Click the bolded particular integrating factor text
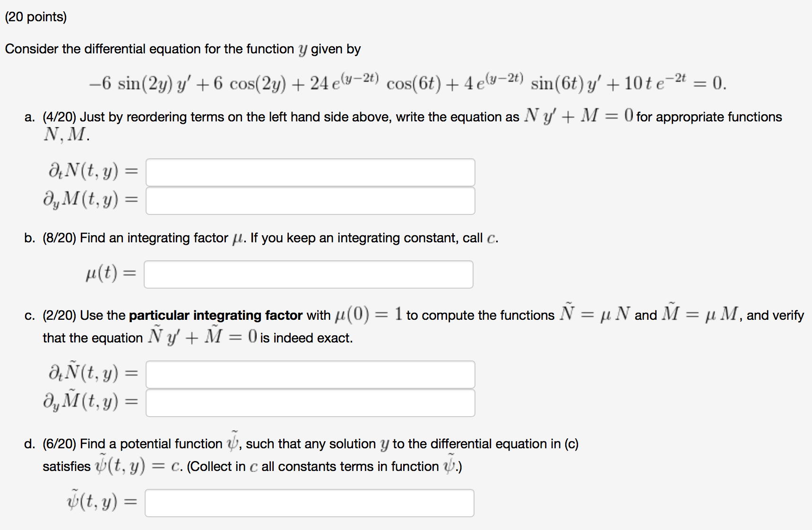Viewport: 812px width, 530px height. pyautogui.click(x=215, y=315)
